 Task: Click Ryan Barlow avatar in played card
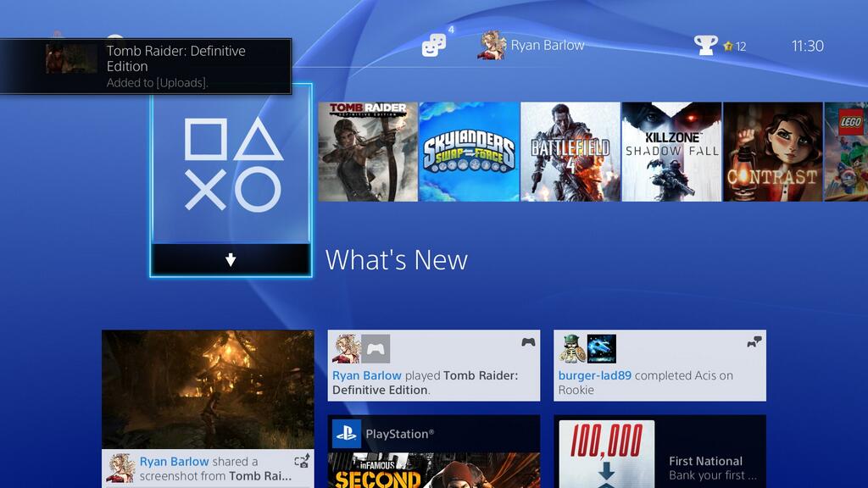[347, 348]
